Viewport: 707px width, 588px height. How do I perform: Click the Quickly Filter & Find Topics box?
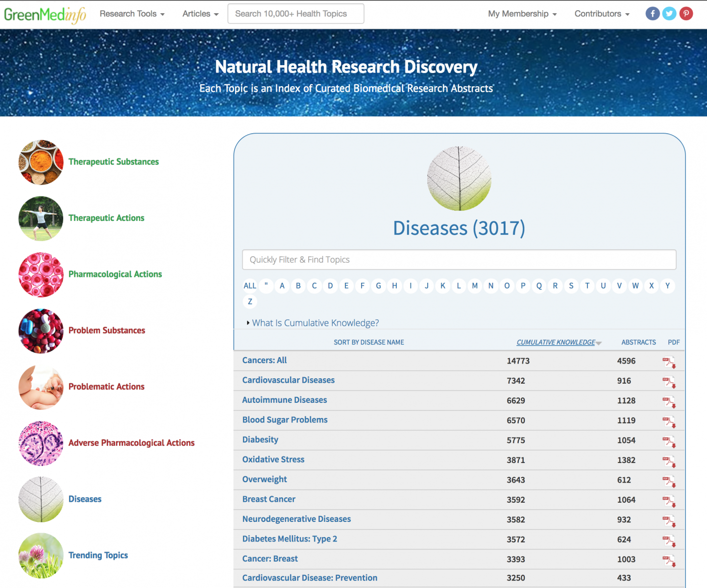tap(459, 260)
